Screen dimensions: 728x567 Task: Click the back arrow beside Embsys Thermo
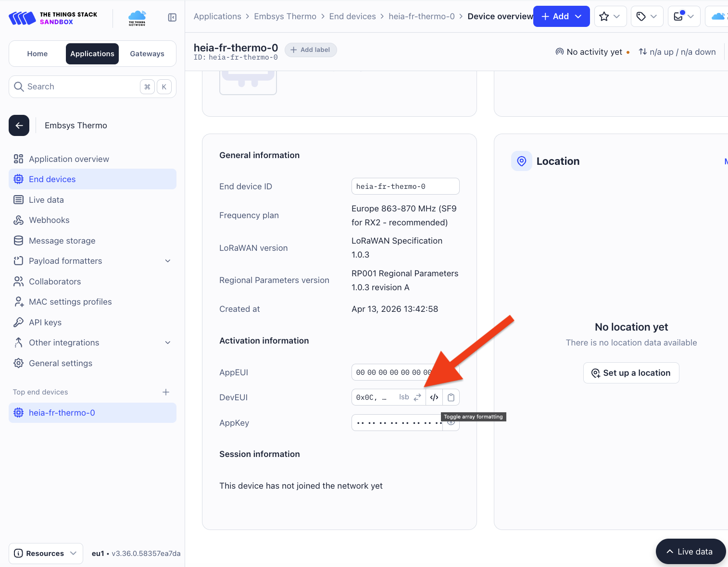point(19,125)
